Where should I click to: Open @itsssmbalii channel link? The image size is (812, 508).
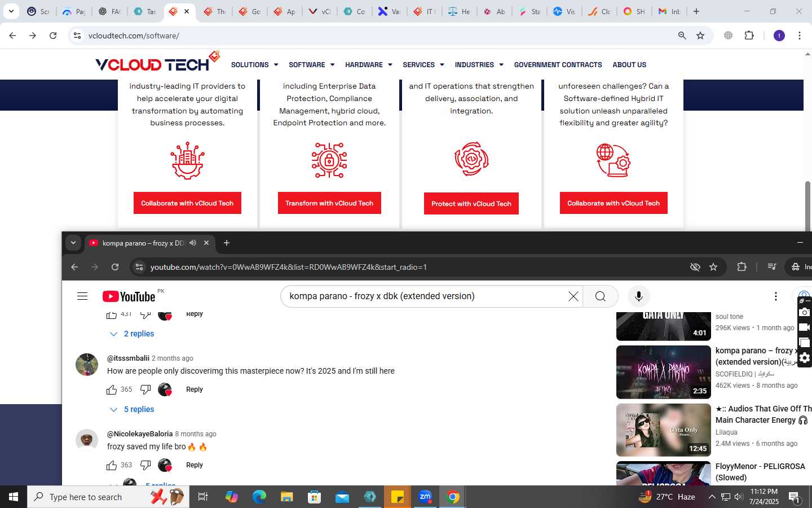point(128,358)
